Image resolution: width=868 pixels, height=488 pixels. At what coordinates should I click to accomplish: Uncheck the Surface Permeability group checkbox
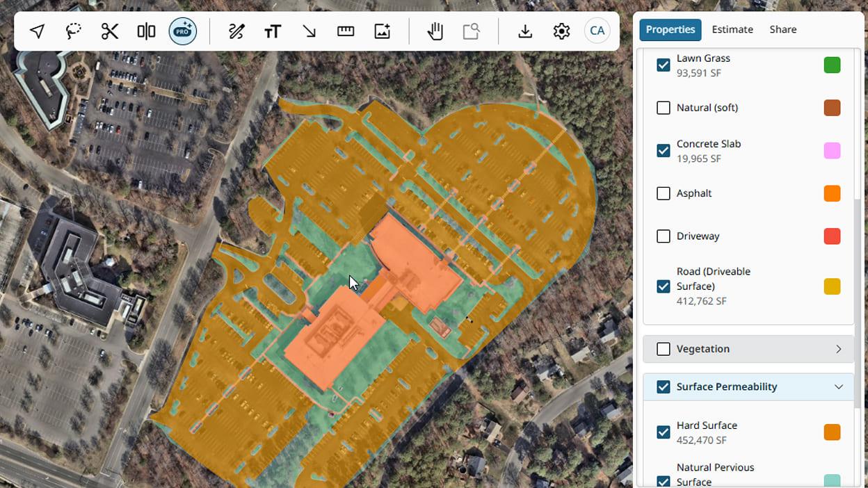(x=664, y=387)
